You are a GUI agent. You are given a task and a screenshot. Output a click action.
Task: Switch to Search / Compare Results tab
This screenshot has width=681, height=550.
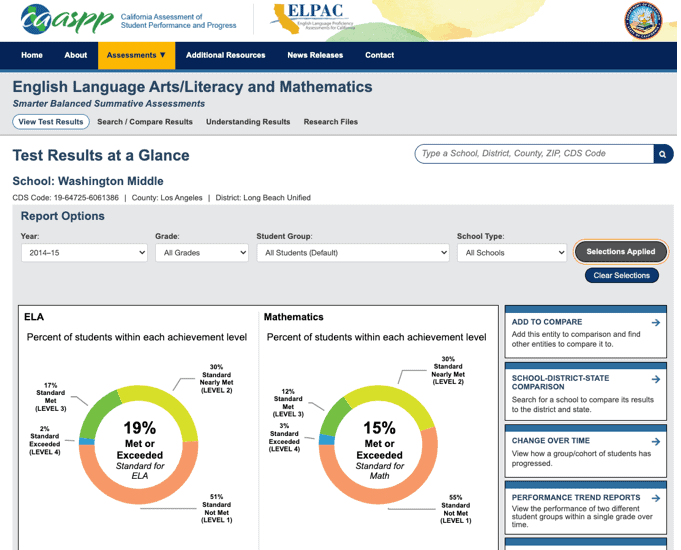pyautogui.click(x=145, y=122)
